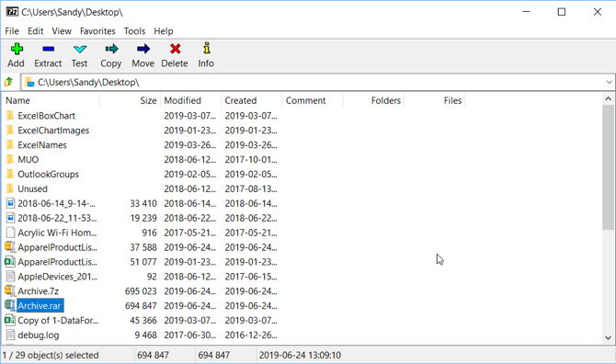Open the Edit menu
This screenshot has height=364, width=616.
[35, 31]
